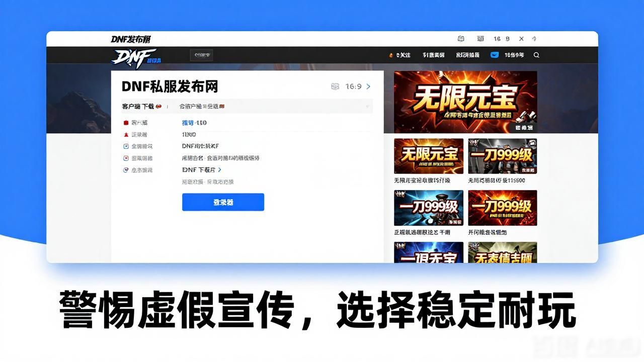The image size is (644, 362).
Task: Click the red badge beside 客户端下载 tab
Action: (x=158, y=107)
